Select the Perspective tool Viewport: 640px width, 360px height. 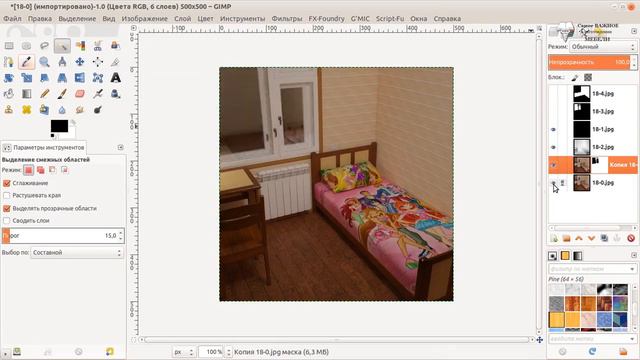click(x=62, y=78)
